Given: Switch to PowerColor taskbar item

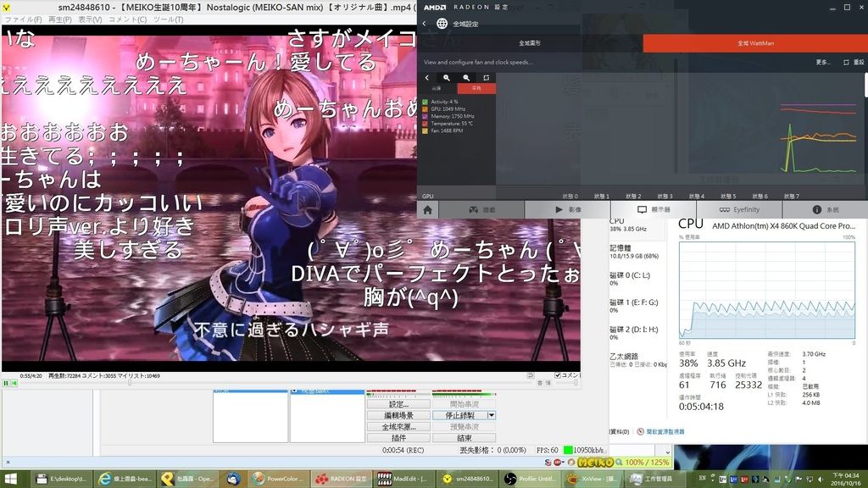Looking at the screenshot, I should (x=278, y=479).
